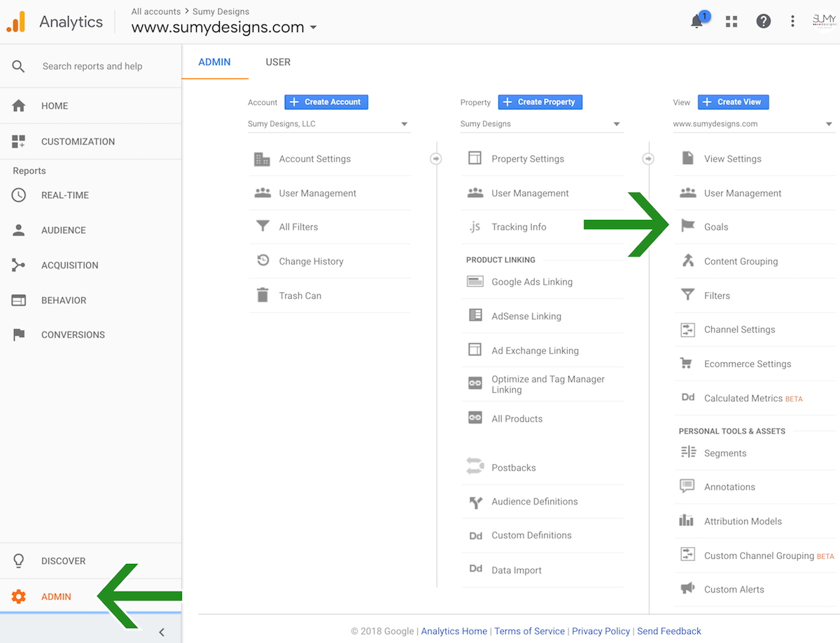Click the Segments icon
Viewport: 840px width, 643px height.
click(x=688, y=452)
